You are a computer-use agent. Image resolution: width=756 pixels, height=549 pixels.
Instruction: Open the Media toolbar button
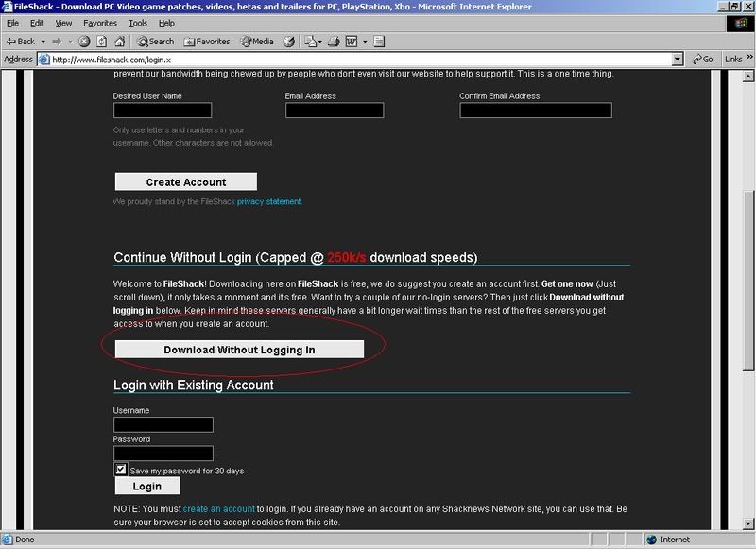(257, 42)
